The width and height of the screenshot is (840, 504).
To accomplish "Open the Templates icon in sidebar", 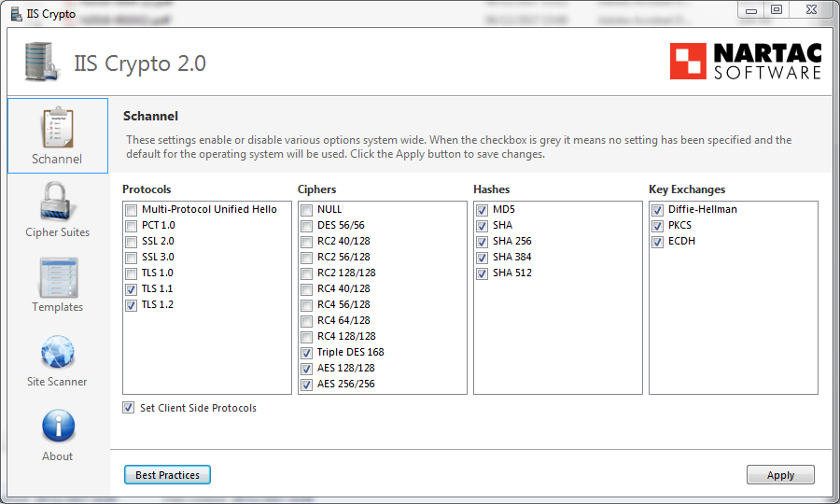I will tap(59, 277).
